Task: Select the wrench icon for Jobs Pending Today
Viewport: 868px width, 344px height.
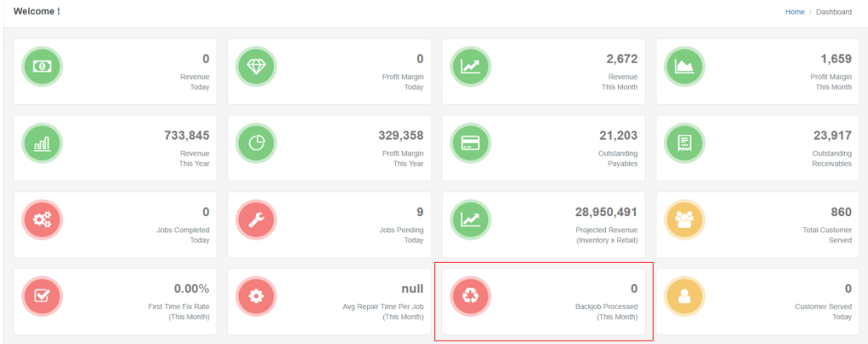Action: point(256,219)
